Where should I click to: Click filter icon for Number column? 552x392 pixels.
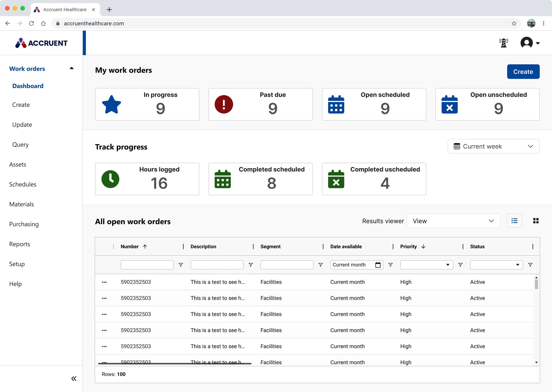click(x=181, y=265)
